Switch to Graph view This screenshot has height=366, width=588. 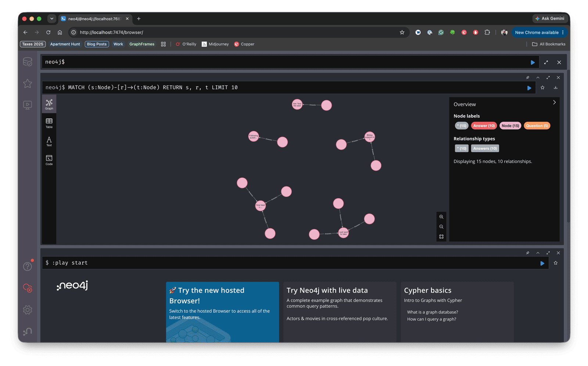pos(49,105)
